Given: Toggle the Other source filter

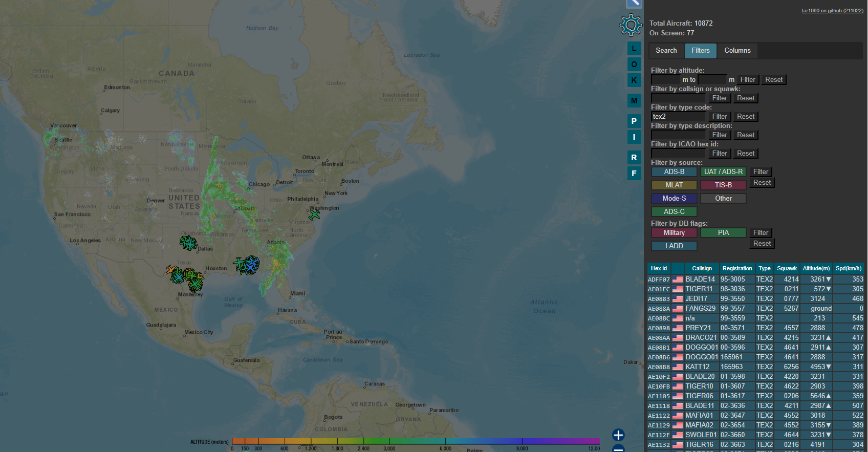Looking at the screenshot, I should [x=723, y=199].
